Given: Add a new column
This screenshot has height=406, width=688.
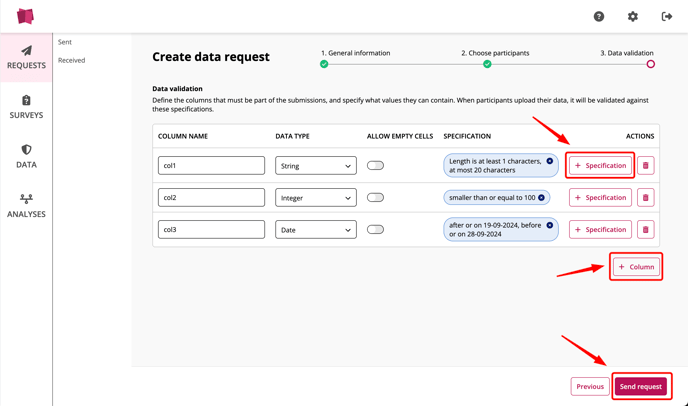Looking at the screenshot, I should pos(636,267).
